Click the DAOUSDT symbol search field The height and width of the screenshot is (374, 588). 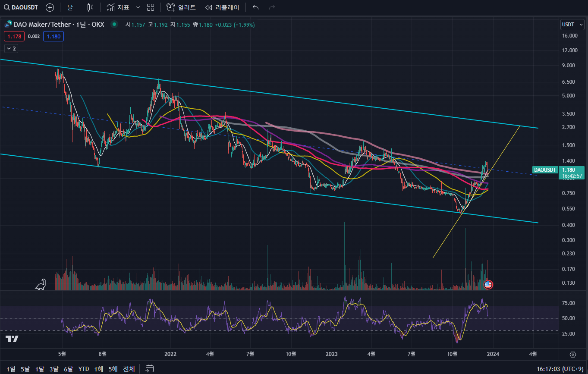[22, 7]
